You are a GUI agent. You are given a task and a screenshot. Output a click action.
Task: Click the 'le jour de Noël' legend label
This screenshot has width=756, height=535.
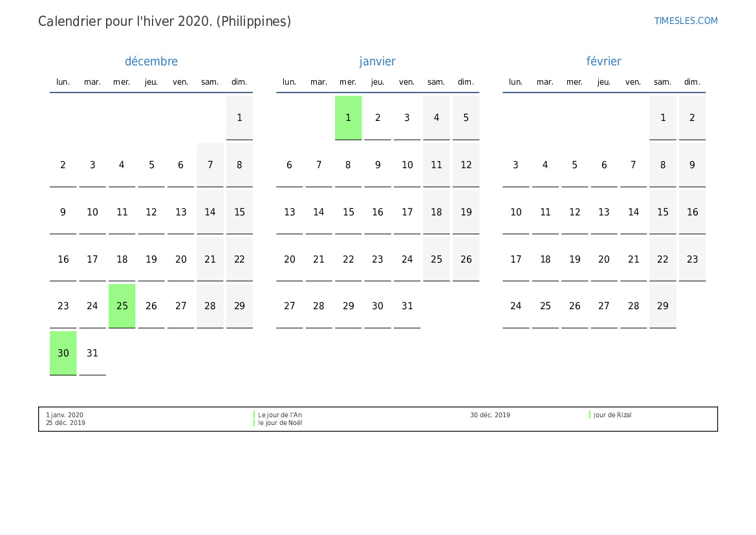(x=280, y=423)
